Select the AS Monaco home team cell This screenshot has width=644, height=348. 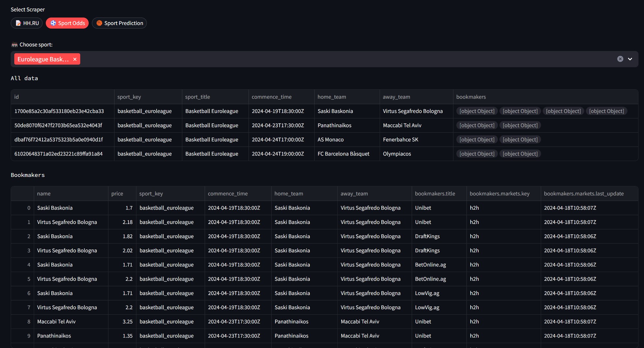(331, 140)
